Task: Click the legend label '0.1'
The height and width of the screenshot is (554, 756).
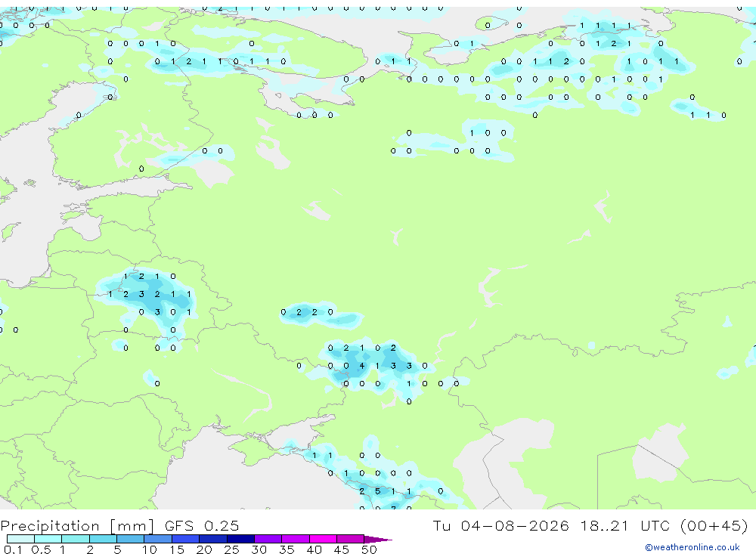Action: (13, 549)
